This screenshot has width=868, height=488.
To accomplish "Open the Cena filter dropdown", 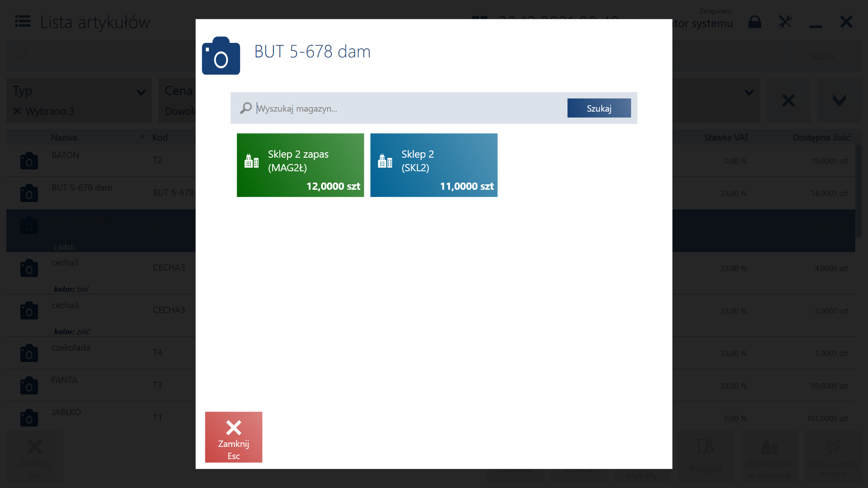I will (x=177, y=100).
